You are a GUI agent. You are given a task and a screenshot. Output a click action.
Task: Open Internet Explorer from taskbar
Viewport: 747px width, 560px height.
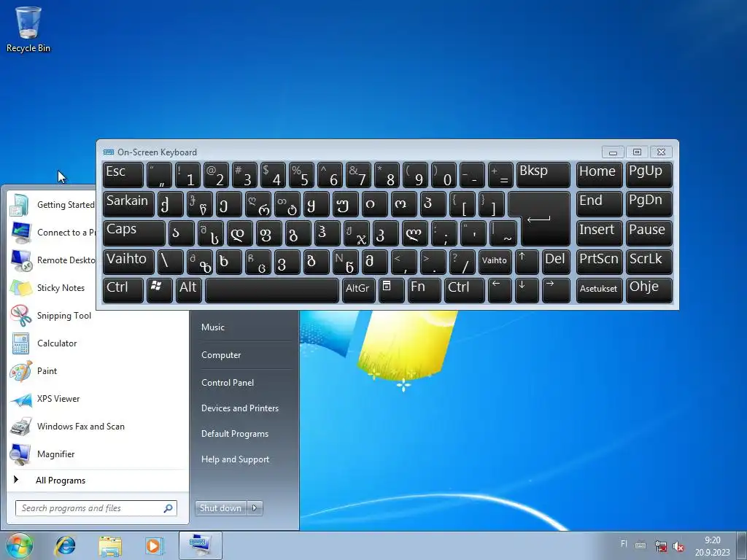point(65,545)
